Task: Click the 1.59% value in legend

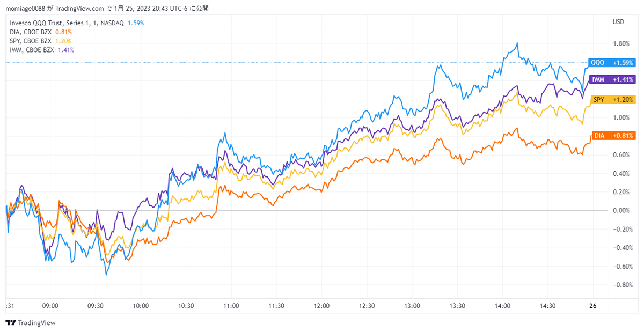Action: click(135, 23)
